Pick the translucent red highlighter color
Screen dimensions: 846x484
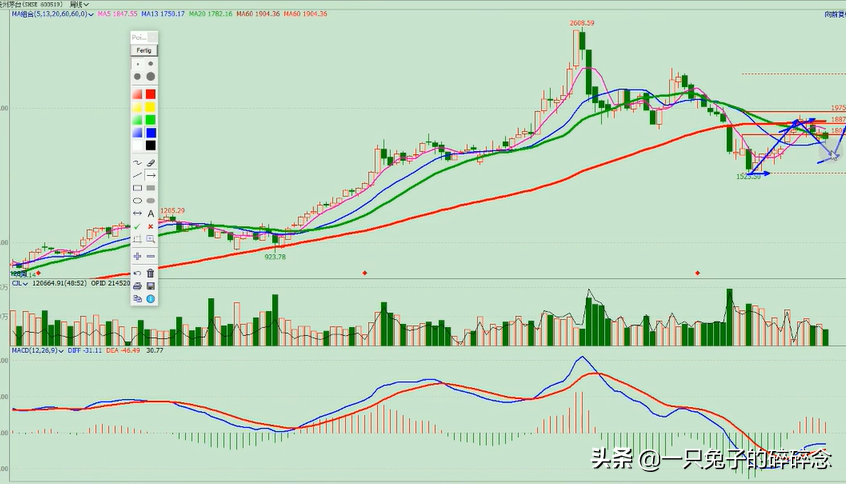(x=138, y=94)
